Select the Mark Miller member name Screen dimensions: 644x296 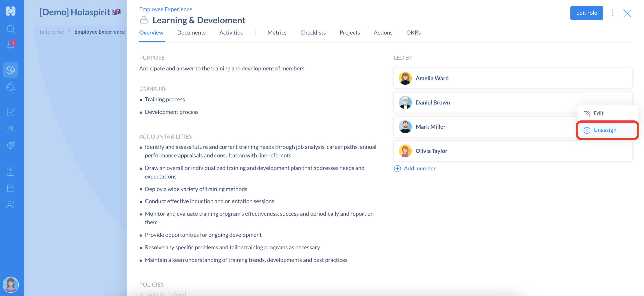pos(430,127)
